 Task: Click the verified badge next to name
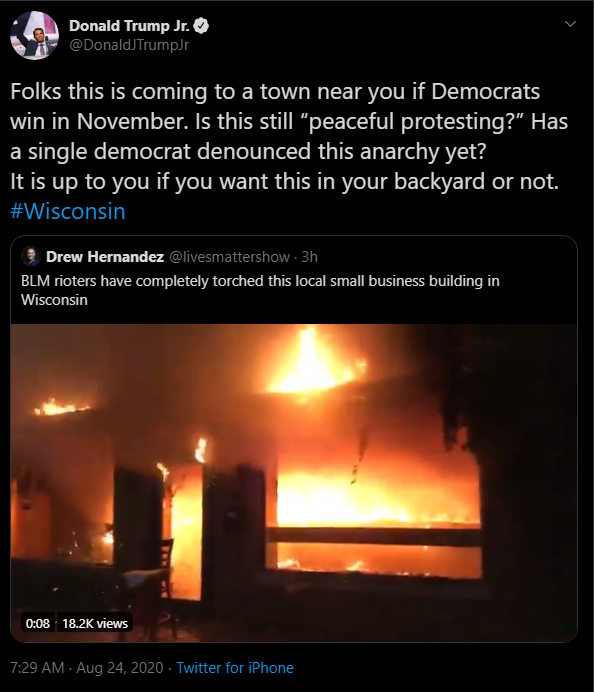[202, 26]
